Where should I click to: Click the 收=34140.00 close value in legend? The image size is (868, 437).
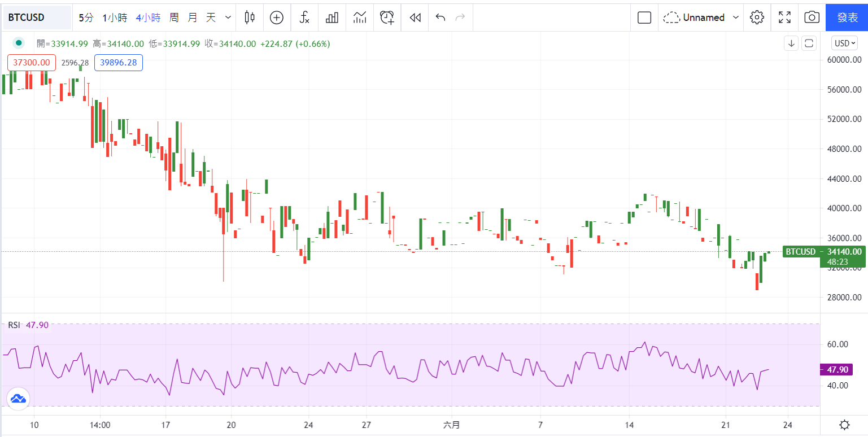click(230, 43)
